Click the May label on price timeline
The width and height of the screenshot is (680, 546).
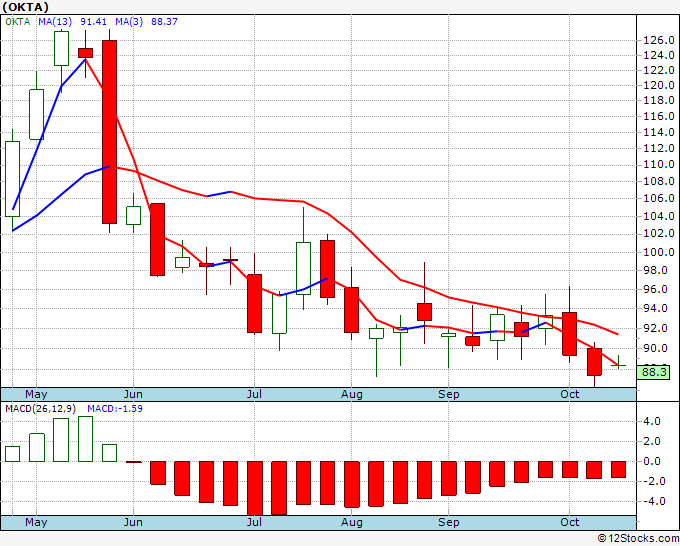pos(36,394)
